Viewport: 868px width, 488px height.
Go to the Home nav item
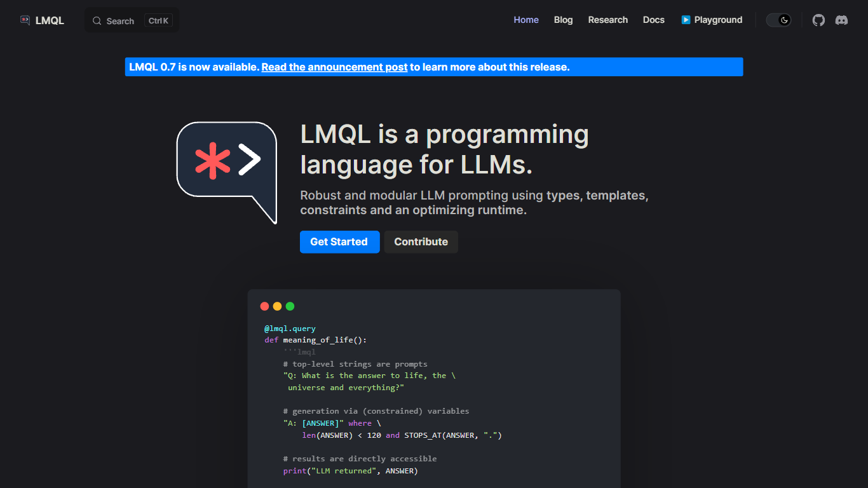[526, 20]
